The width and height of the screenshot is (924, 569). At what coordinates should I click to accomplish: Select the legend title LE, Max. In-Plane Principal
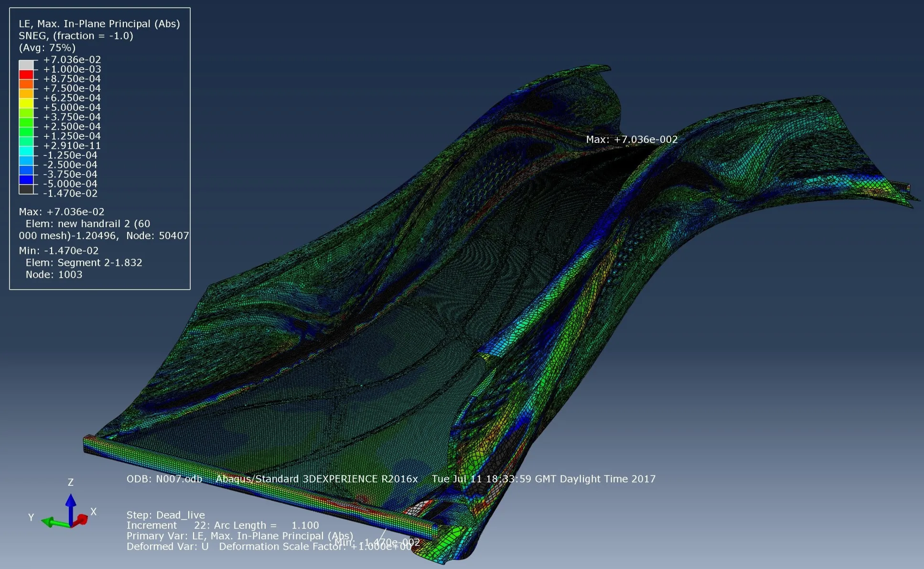click(x=99, y=23)
